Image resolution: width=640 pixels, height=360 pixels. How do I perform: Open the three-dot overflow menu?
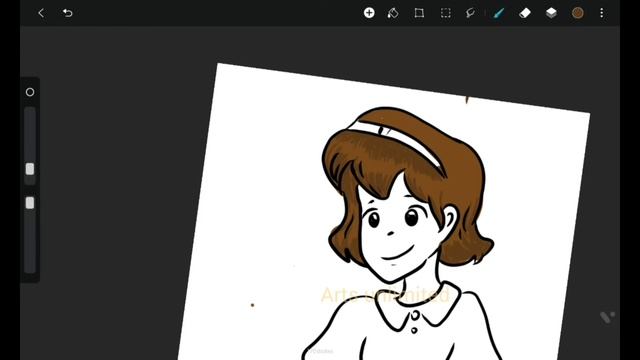601,13
